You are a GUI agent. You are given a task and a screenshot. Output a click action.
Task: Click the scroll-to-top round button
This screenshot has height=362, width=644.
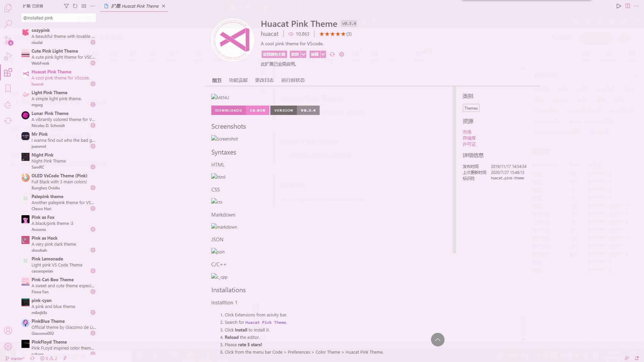pyautogui.click(x=438, y=340)
